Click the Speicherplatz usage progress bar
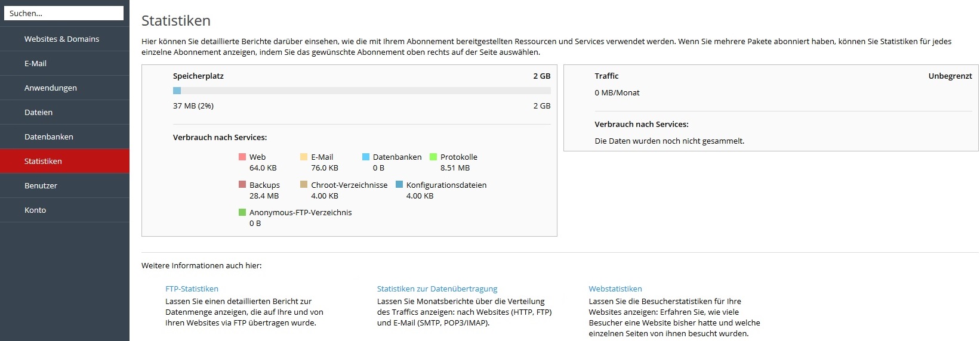 pos(362,91)
